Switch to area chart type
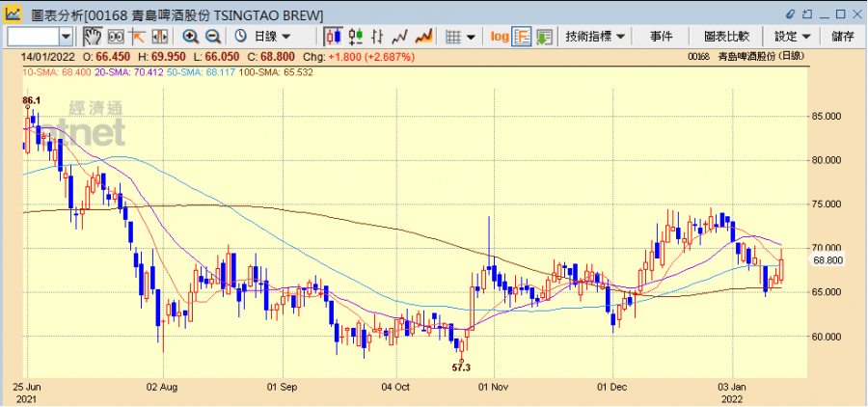This screenshot has height=407, width=868. point(422,36)
